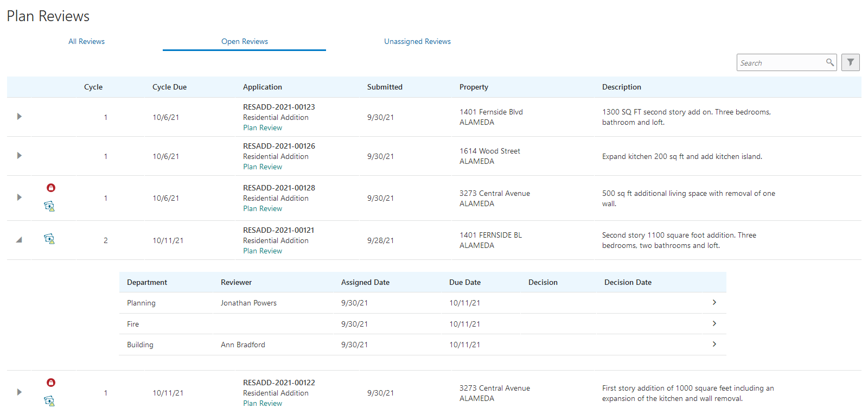Open the Fire department review chevron

tap(714, 323)
